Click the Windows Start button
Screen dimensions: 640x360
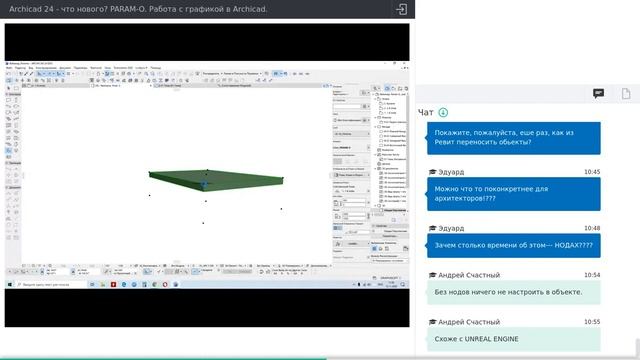(x=9, y=284)
